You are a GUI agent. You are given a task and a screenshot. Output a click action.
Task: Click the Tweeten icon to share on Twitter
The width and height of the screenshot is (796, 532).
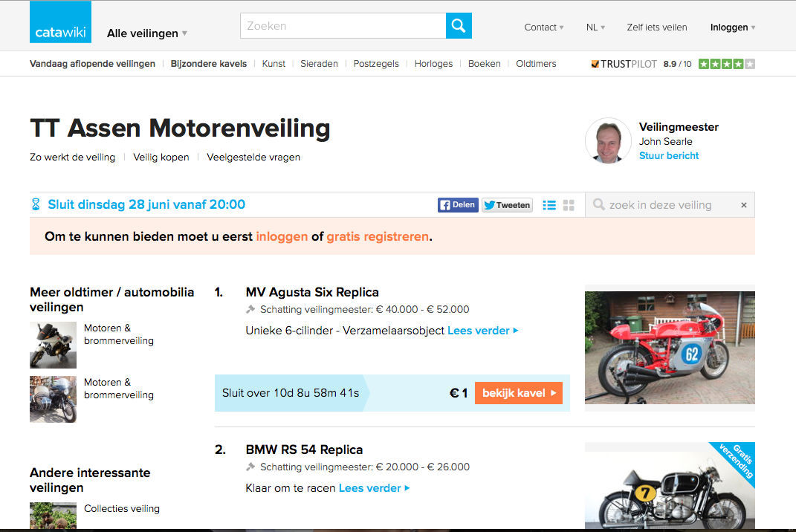(507, 204)
